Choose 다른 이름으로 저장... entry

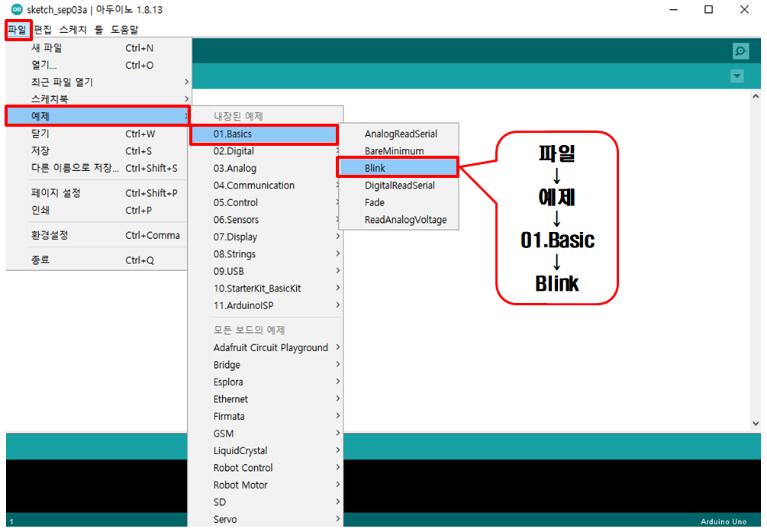tap(98, 168)
